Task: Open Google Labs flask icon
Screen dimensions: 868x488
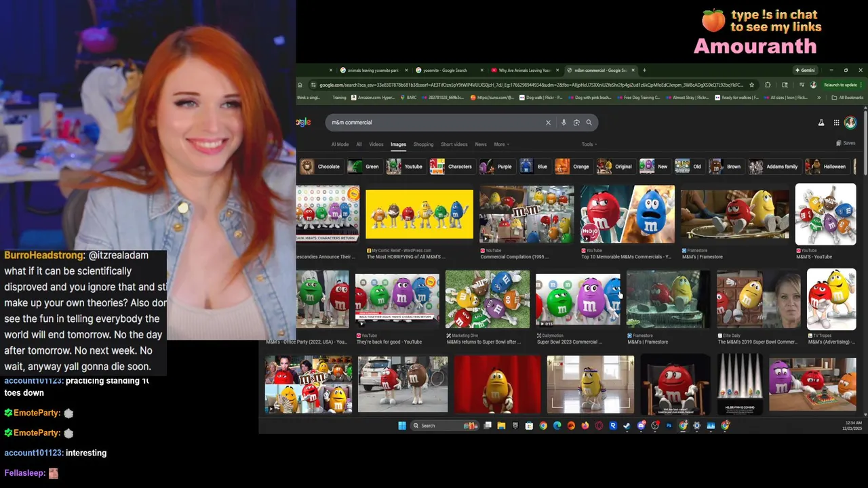Action: 821,123
